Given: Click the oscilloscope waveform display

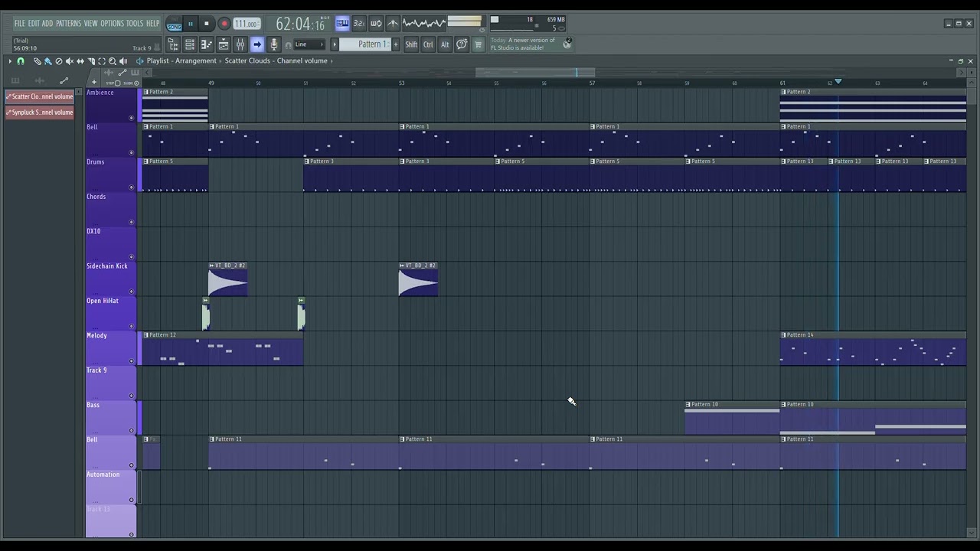Looking at the screenshot, I should coord(423,24).
